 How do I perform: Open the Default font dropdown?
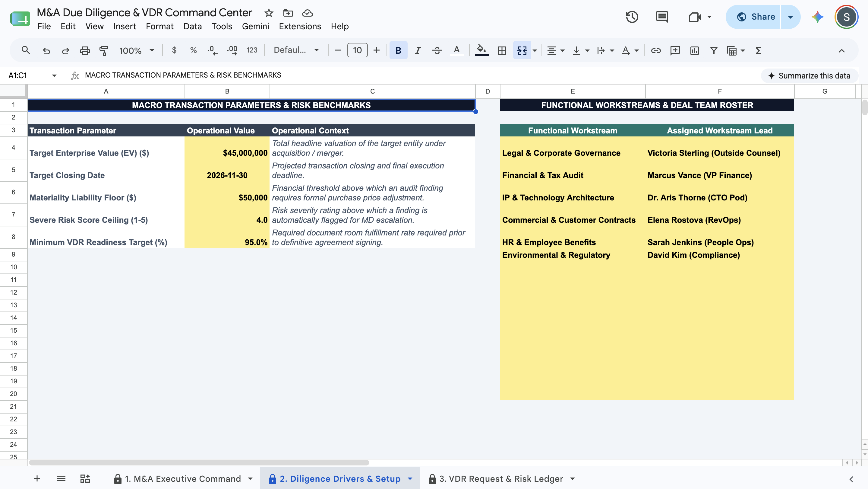296,51
